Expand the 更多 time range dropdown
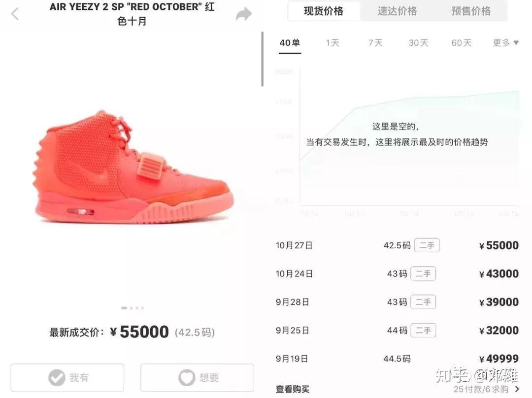Screen dimensions: 532x398 (x=505, y=43)
